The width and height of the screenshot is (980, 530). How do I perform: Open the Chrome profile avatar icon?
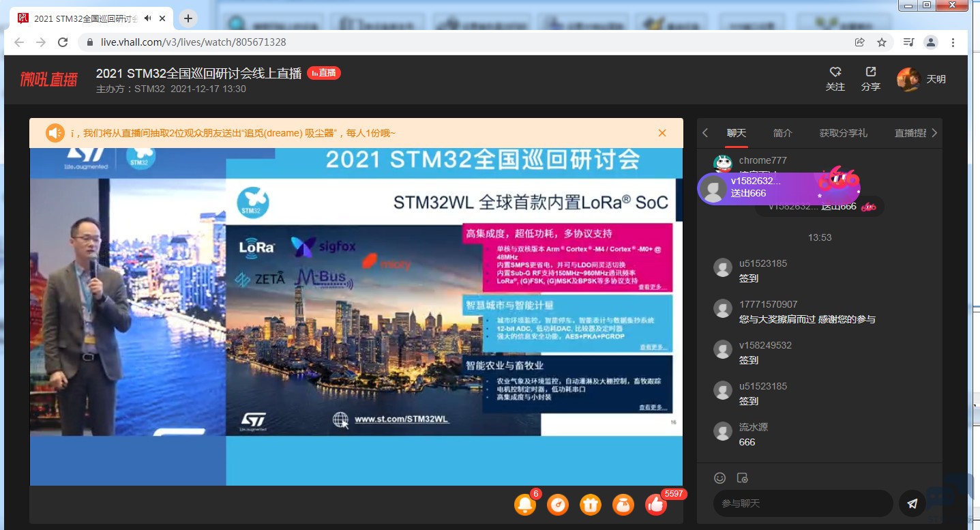pos(931,42)
